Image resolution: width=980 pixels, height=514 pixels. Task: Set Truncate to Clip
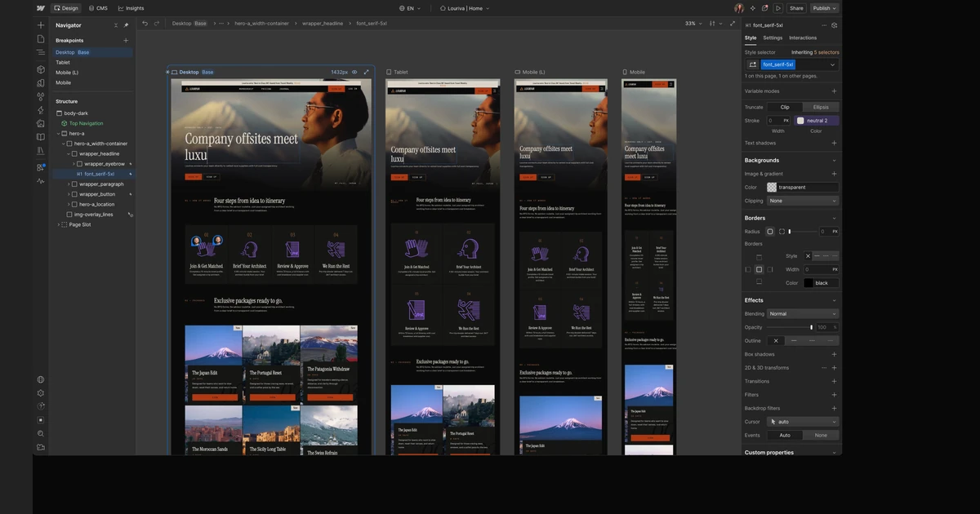click(x=785, y=107)
